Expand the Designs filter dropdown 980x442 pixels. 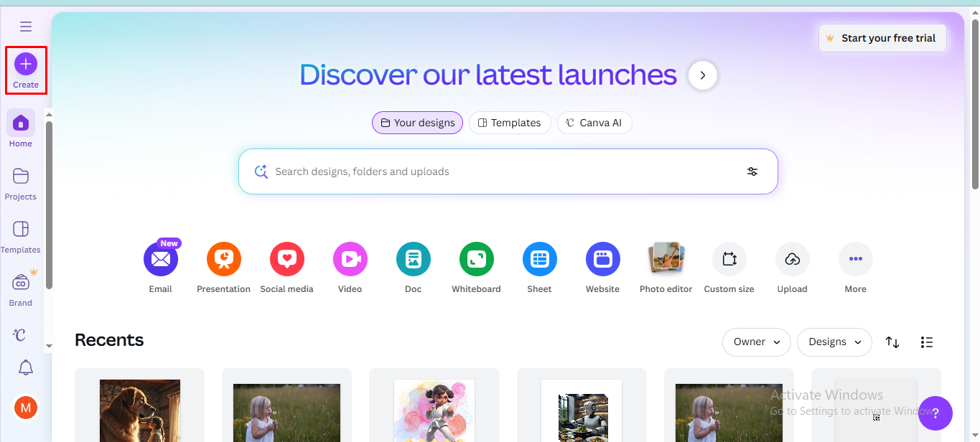click(834, 342)
